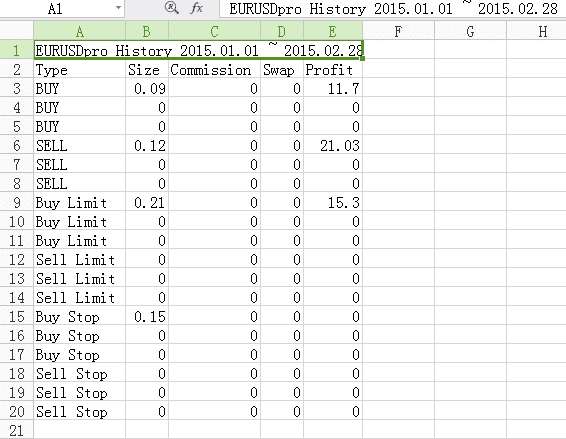This screenshot has height=439, width=566.
Task: Select row 1 header
Action: point(17,50)
